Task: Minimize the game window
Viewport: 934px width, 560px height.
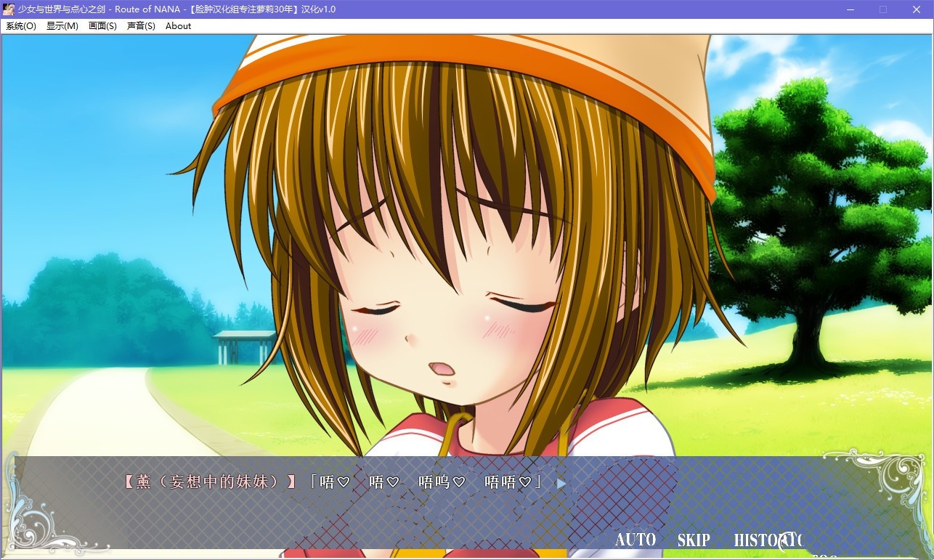Action: pyautogui.click(x=850, y=9)
